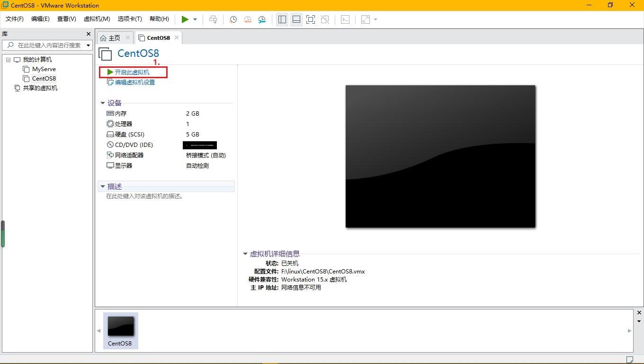Collapse the 我的计算机 tree node
Image resolution: width=644 pixels, height=364 pixels.
click(x=8, y=60)
